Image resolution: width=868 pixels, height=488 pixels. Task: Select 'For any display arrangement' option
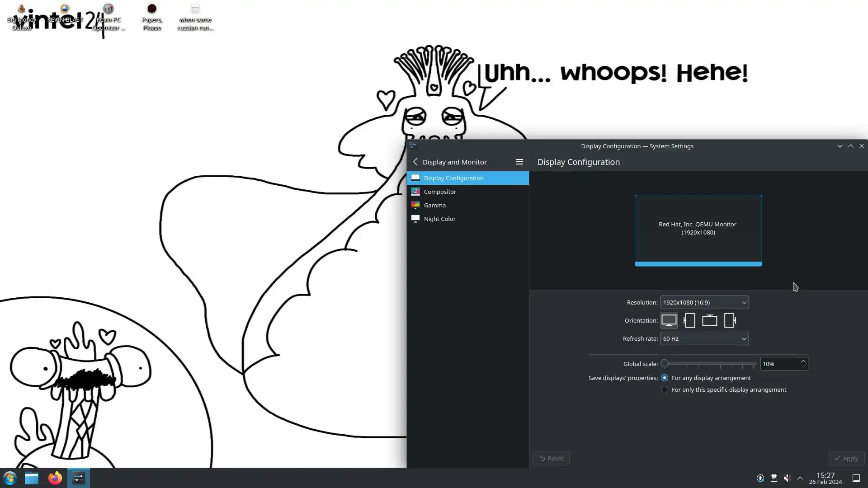(x=665, y=378)
